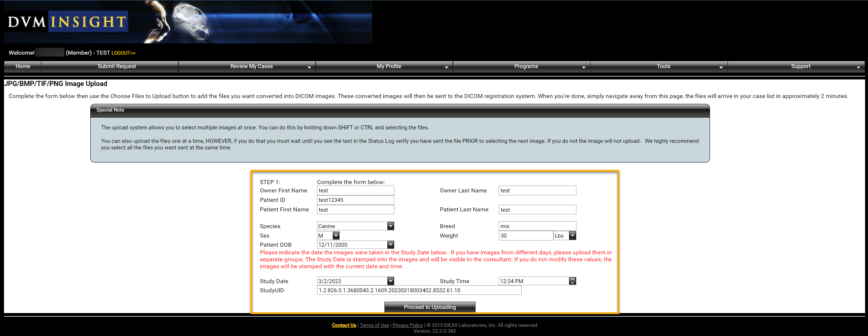Screen dimensions: 868x336
Task: Open the Patient DOB date picker
Action: [390, 245]
